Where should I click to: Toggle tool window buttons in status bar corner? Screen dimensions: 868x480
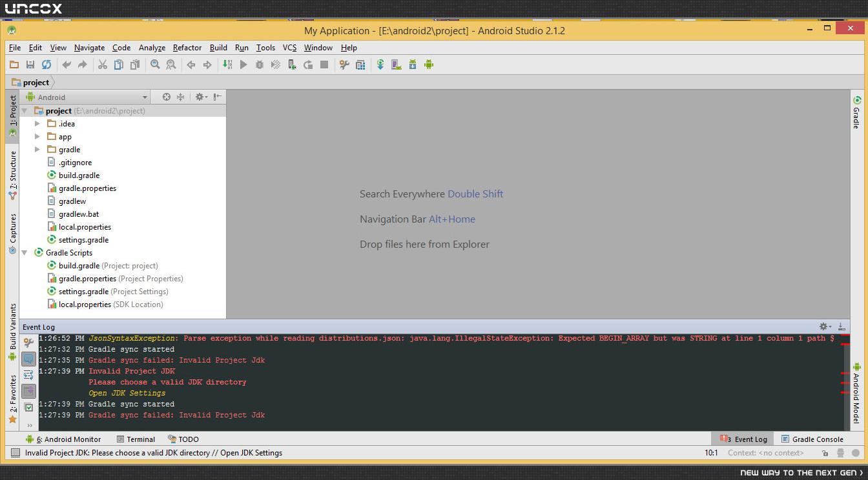point(15,453)
